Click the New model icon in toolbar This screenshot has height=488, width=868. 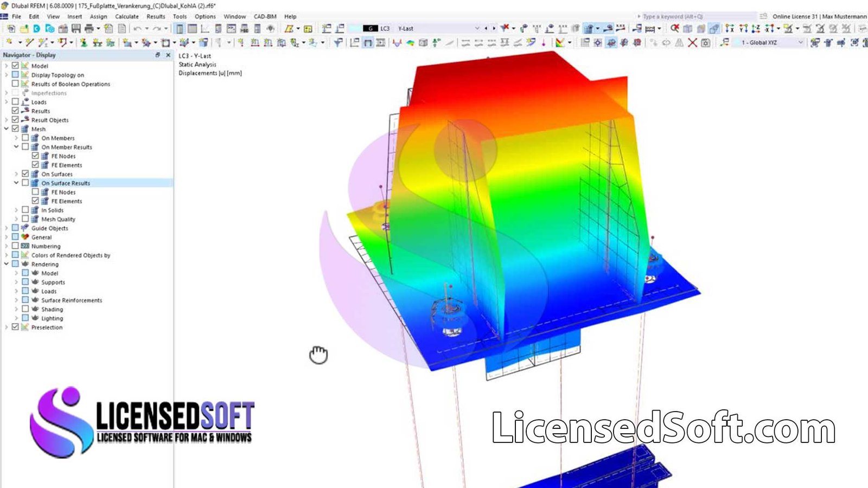11,28
